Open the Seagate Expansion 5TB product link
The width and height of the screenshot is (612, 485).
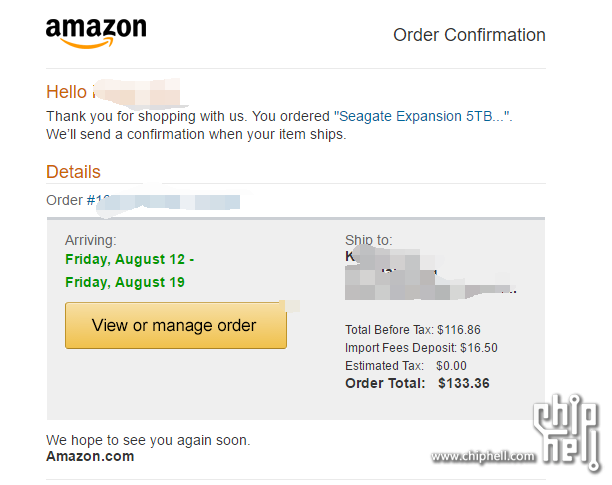tap(423, 116)
